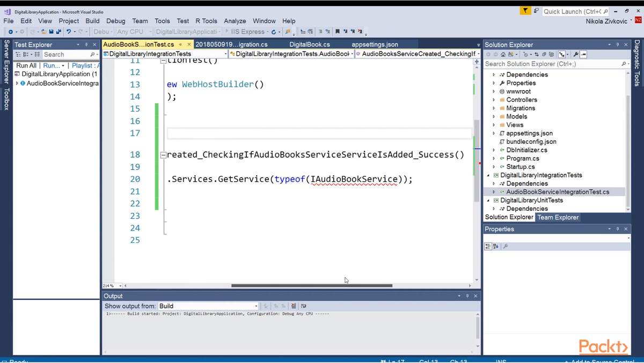Click the search magnifier in Test Explorer
The width and height of the screenshot is (644, 363).
click(92, 54)
